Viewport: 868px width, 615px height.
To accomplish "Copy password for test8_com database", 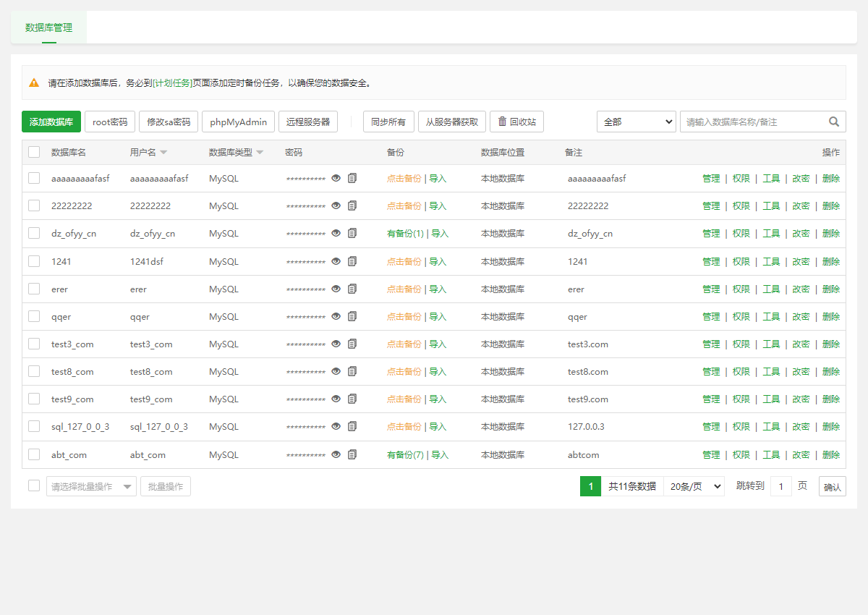I will (x=352, y=371).
